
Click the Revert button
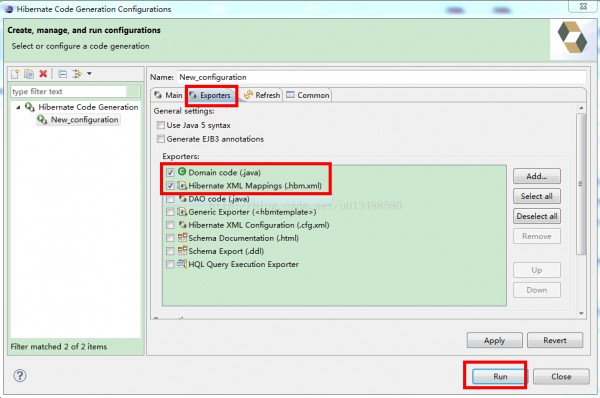[x=555, y=340]
